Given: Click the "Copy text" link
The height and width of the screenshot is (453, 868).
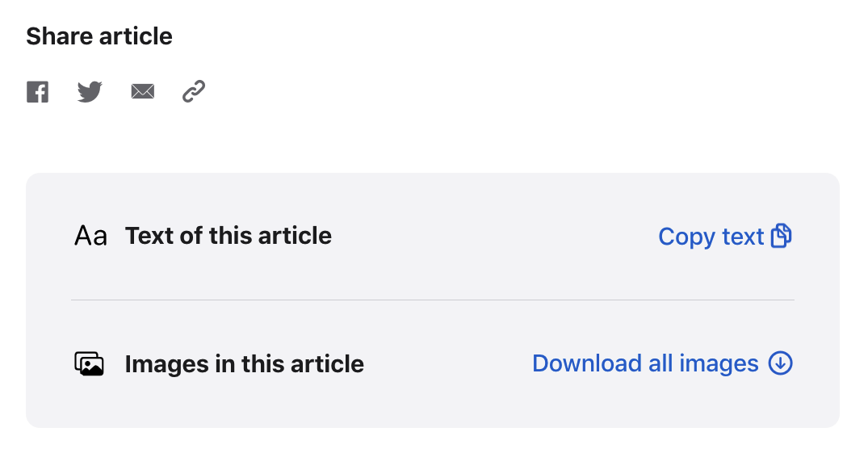Looking at the screenshot, I should [711, 237].
